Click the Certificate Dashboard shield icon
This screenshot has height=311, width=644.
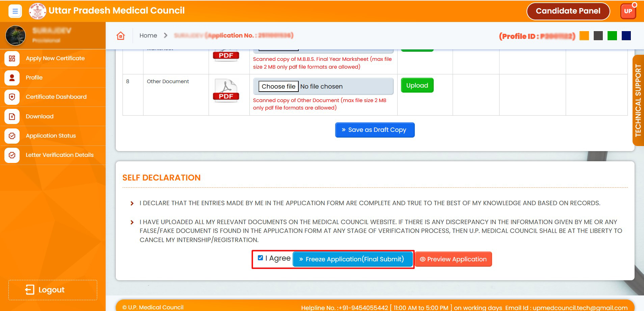coord(12,97)
